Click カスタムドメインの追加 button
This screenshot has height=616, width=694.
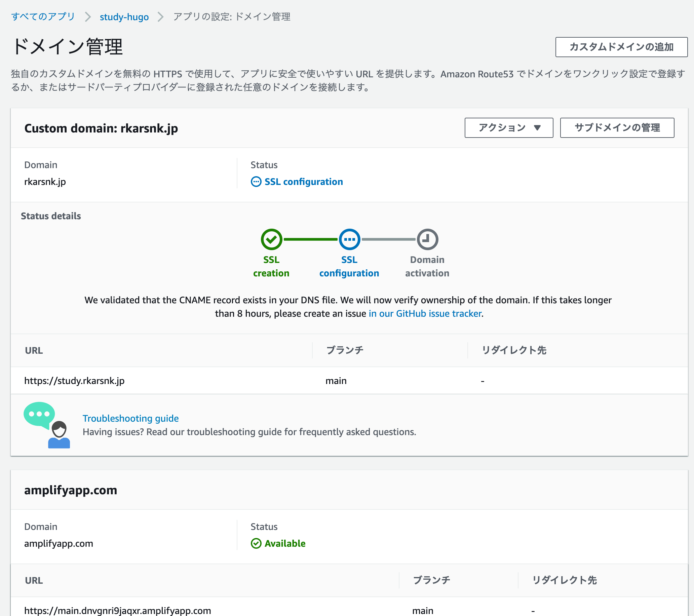[621, 47]
